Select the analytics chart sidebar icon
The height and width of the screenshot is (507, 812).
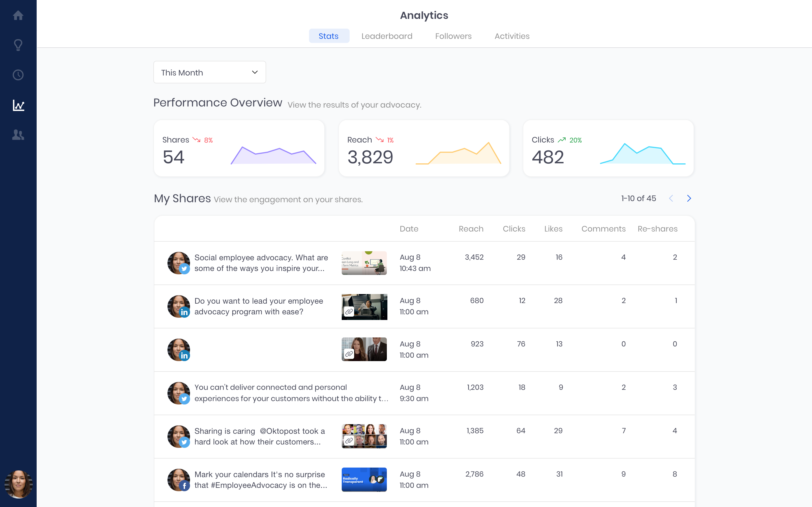coord(18,105)
